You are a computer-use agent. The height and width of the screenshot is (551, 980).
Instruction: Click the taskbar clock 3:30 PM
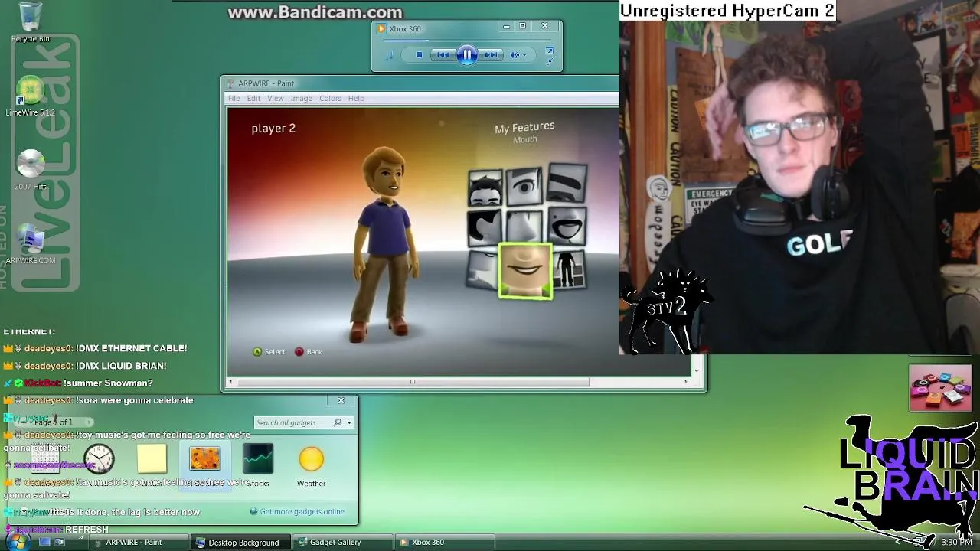(956, 543)
